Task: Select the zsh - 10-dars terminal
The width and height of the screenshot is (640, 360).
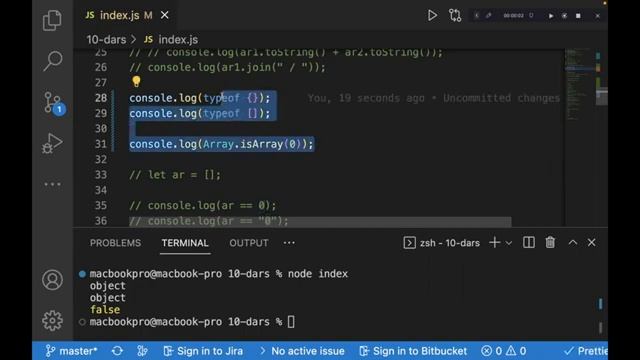Action: (441, 243)
